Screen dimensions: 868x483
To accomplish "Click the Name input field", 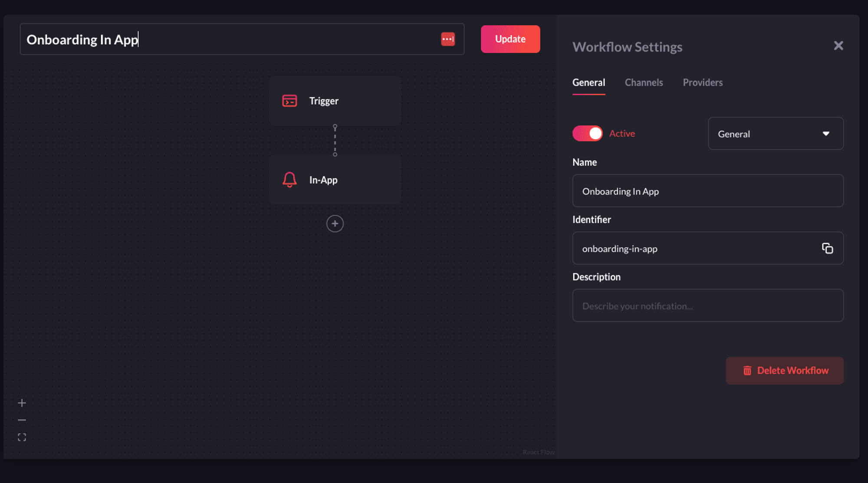I will [x=707, y=191].
